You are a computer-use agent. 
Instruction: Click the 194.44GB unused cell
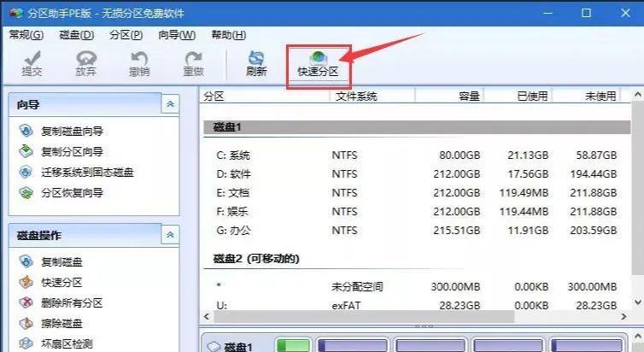pyautogui.click(x=593, y=174)
